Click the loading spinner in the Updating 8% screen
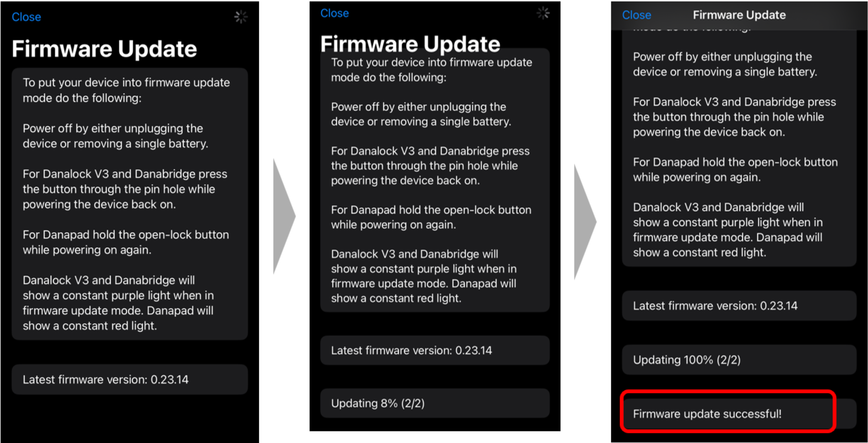Image resolution: width=868 pixels, height=443 pixels. click(543, 13)
